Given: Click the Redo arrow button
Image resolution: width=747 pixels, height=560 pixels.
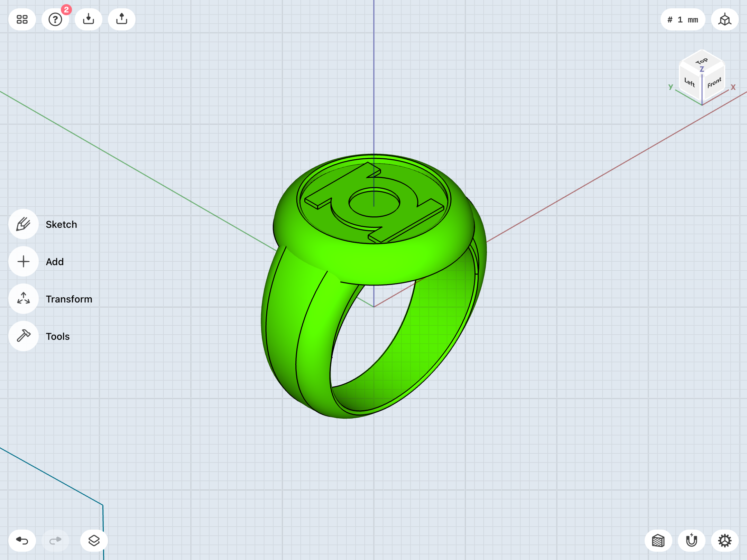Looking at the screenshot, I should pos(55,541).
